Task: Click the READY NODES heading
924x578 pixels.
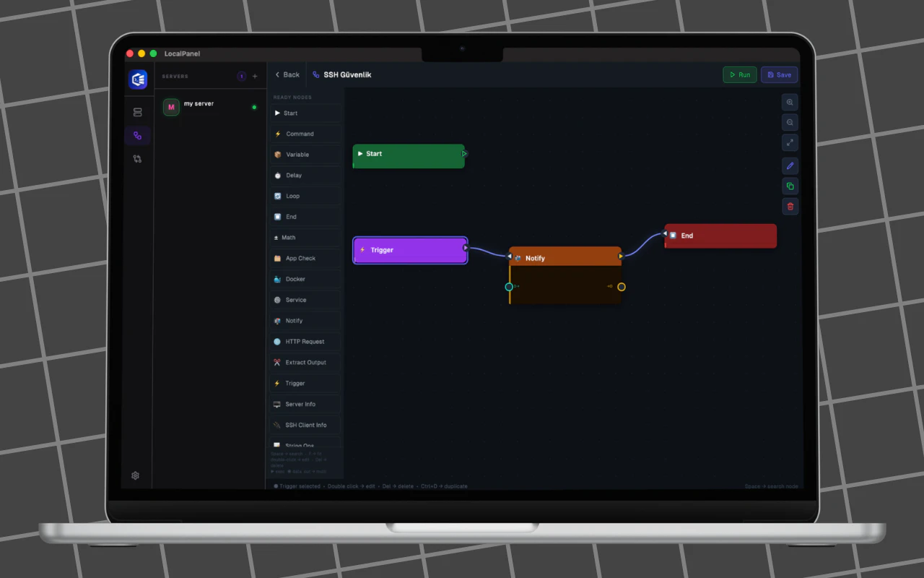Action: point(292,98)
